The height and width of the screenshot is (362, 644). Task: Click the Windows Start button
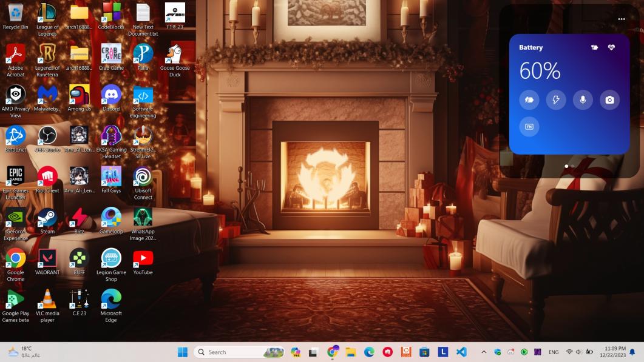click(182, 352)
